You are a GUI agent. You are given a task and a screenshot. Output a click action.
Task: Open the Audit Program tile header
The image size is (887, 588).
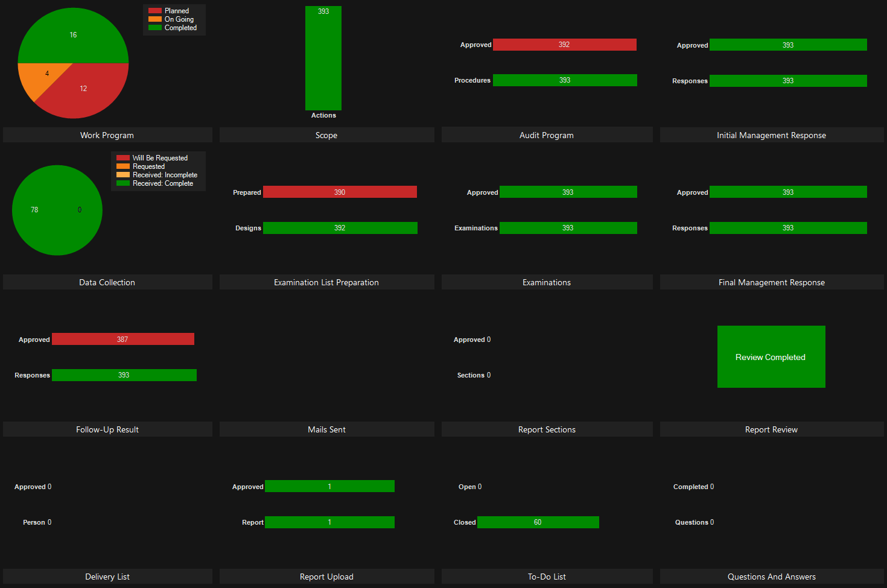click(547, 135)
